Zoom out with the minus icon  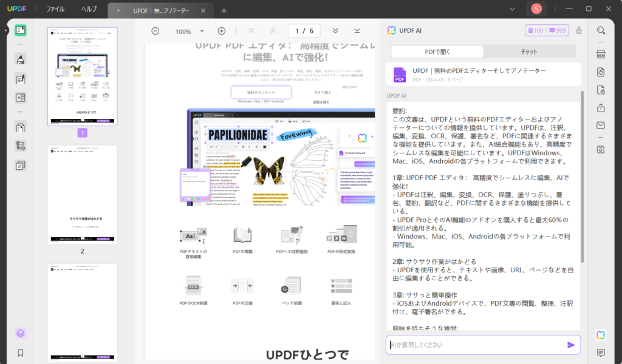click(x=155, y=31)
